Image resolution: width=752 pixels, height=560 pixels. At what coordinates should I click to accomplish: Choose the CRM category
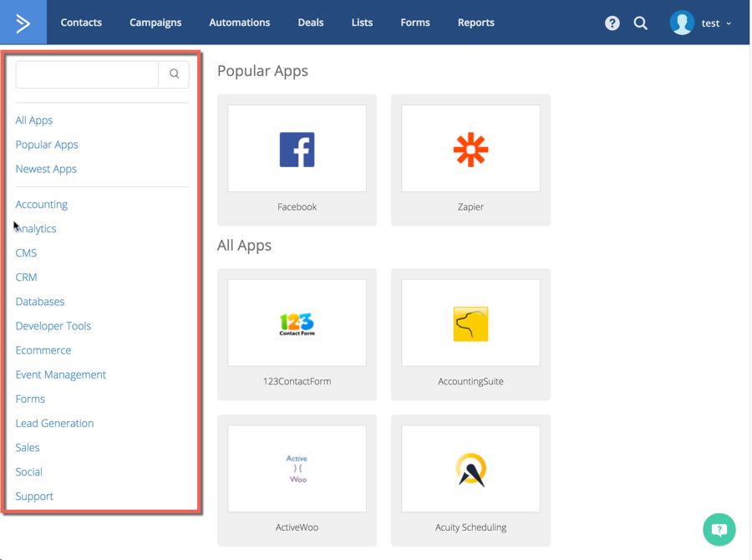[x=27, y=277]
